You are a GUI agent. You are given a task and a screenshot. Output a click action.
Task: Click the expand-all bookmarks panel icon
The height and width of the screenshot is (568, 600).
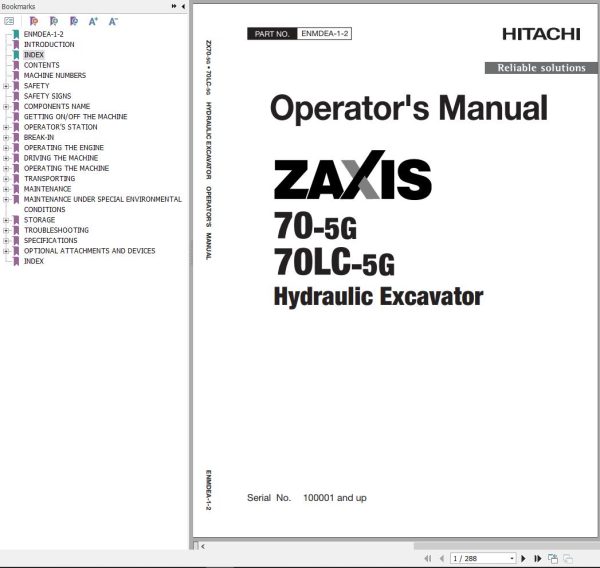tap(9, 21)
